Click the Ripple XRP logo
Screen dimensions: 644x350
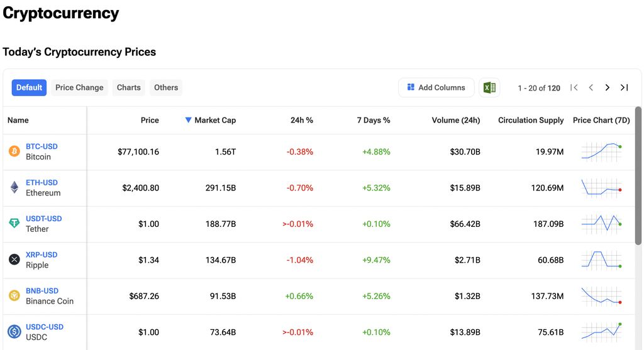point(14,260)
